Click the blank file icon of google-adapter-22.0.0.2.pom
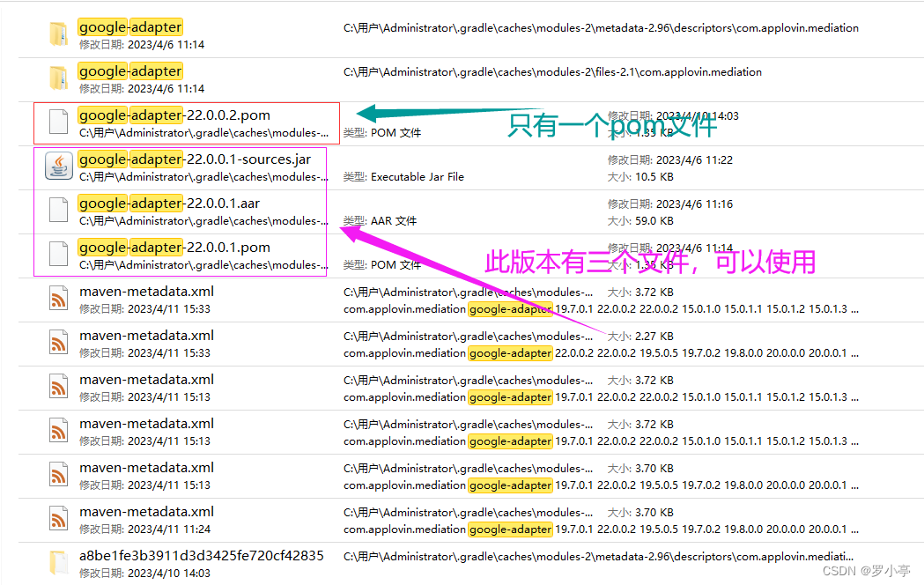 click(x=58, y=122)
